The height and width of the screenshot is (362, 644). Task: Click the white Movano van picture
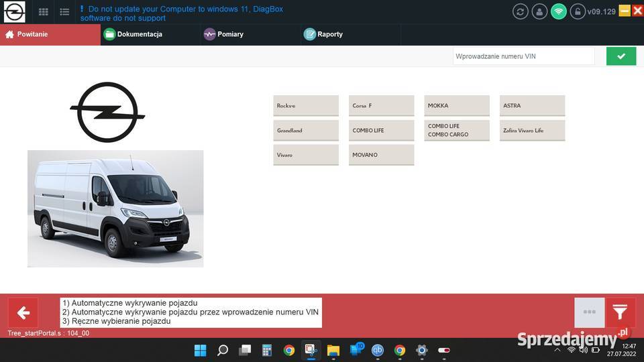click(115, 208)
